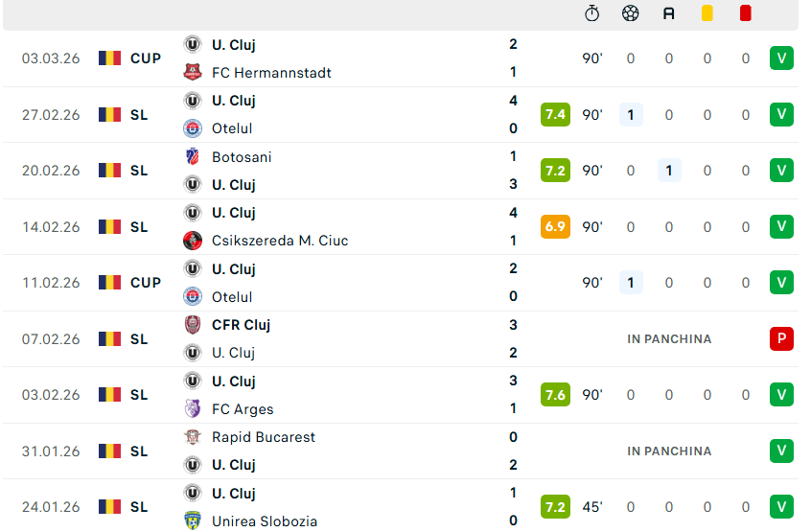The image size is (811, 532).
Task: Click the minutes played stopwatch icon
Action: tap(592, 13)
